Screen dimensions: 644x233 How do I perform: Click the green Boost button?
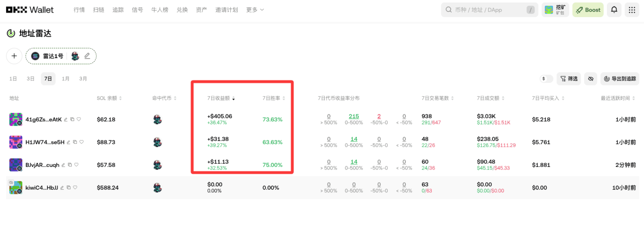click(x=588, y=10)
